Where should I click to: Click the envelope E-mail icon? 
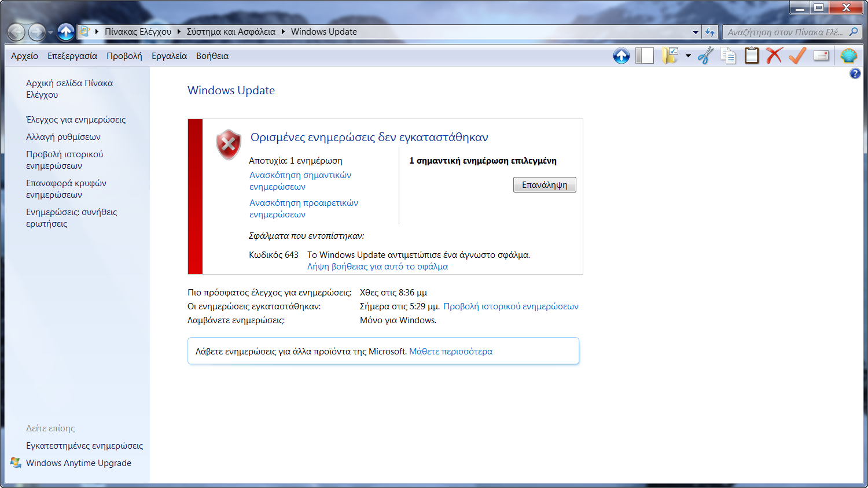[x=821, y=56]
